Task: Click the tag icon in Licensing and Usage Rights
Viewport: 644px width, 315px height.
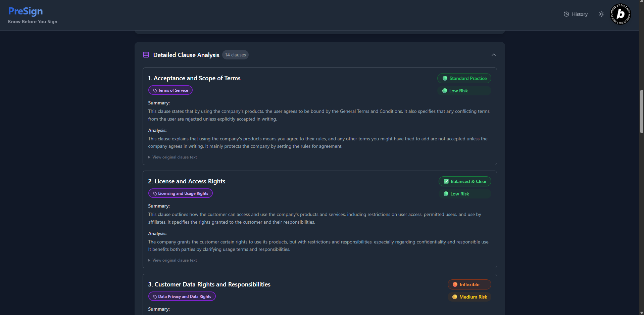Action: coord(155,193)
